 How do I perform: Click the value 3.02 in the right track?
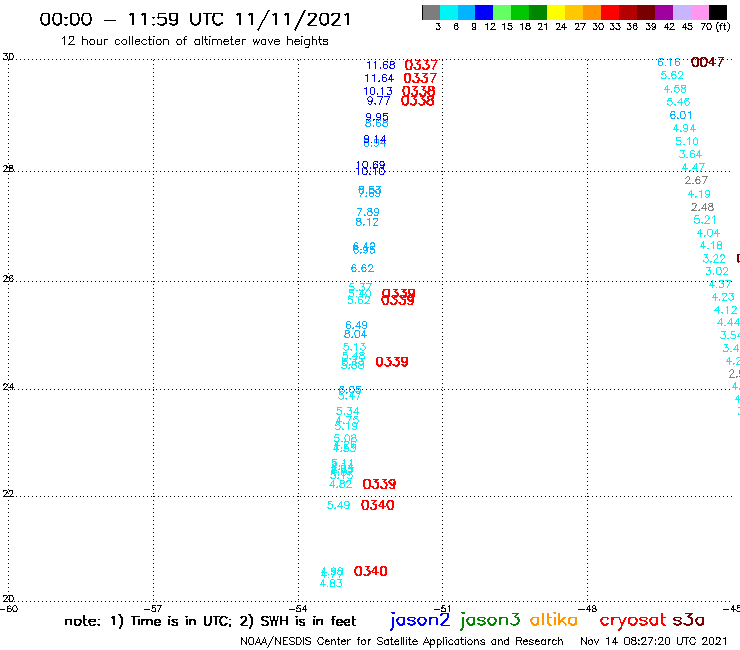click(x=717, y=271)
